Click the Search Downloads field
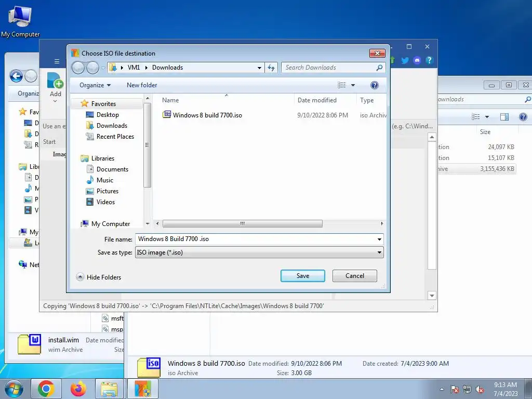 [334, 68]
